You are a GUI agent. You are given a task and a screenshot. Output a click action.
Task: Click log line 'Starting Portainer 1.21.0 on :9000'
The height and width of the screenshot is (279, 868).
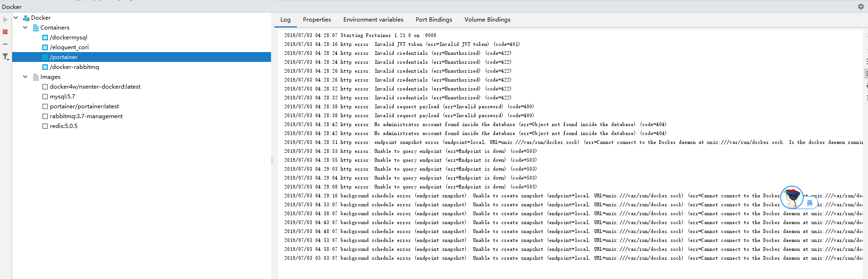[360, 35]
